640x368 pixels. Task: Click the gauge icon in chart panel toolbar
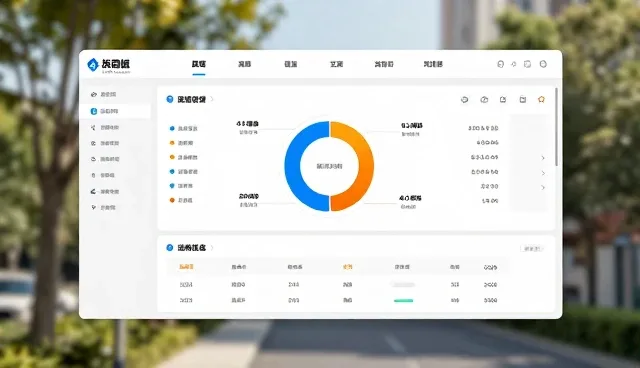pyautogui.click(x=484, y=100)
